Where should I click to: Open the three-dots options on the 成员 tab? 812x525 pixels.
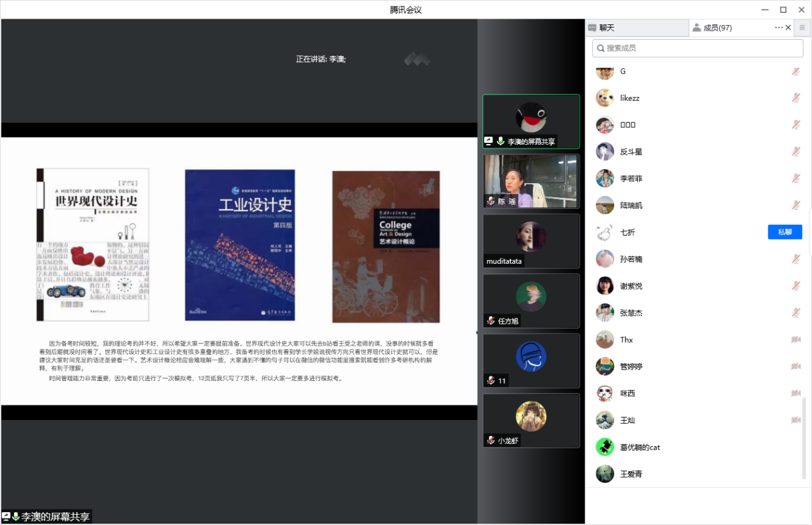pyautogui.click(x=779, y=28)
